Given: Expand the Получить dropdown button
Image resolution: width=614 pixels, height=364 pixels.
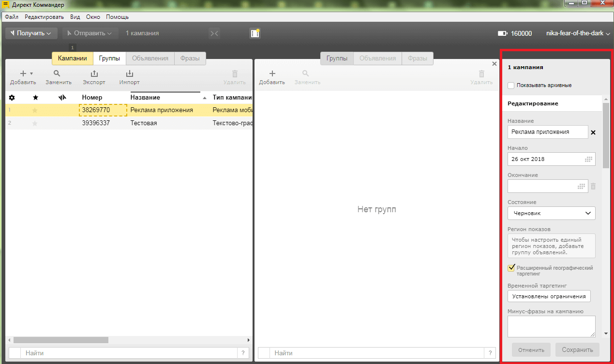Looking at the screenshot, I should click(x=31, y=33).
